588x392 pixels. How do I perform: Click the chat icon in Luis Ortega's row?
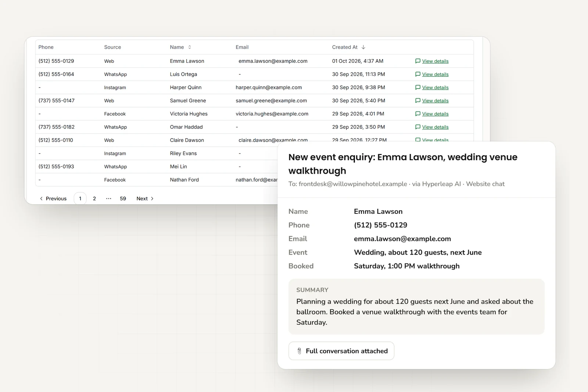coord(417,74)
